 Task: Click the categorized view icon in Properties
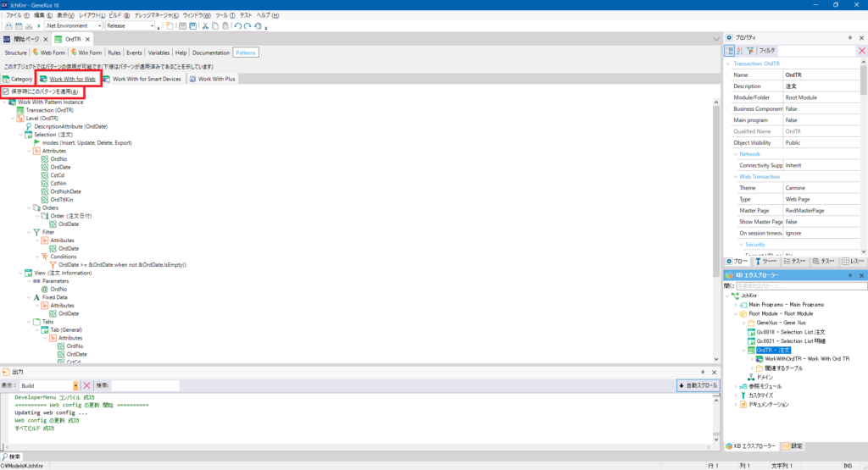coord(730,51)
